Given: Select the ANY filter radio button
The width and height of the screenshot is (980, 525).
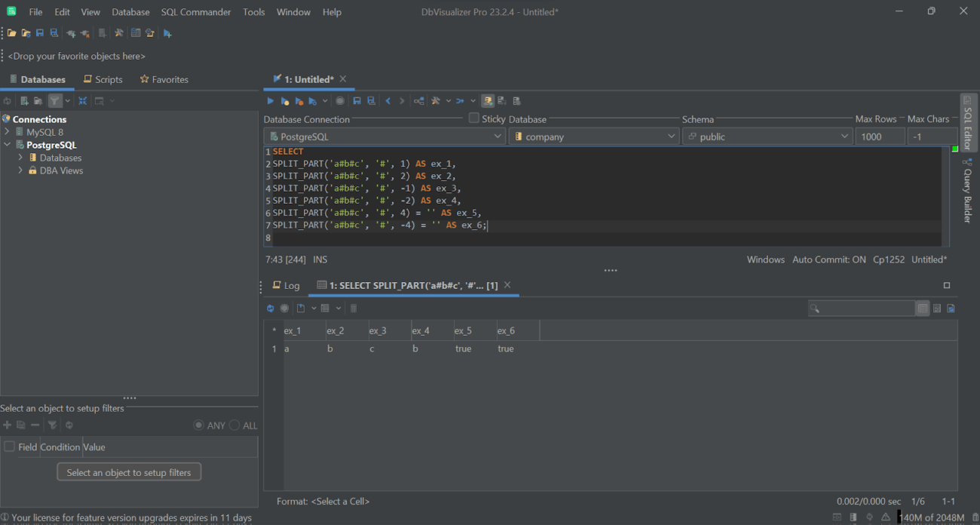Looking at the screenshot, I should coord(198,425).
